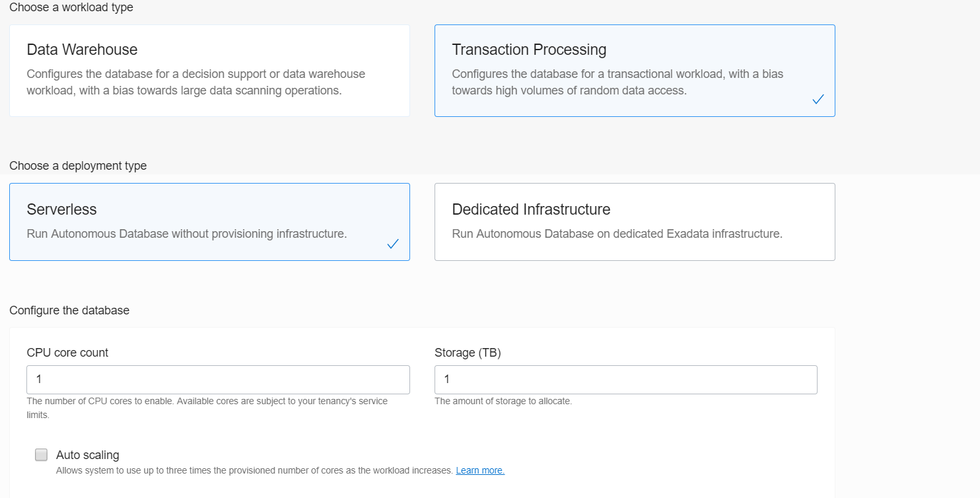Click the 'Configure the database' section label

click(69, 310)
